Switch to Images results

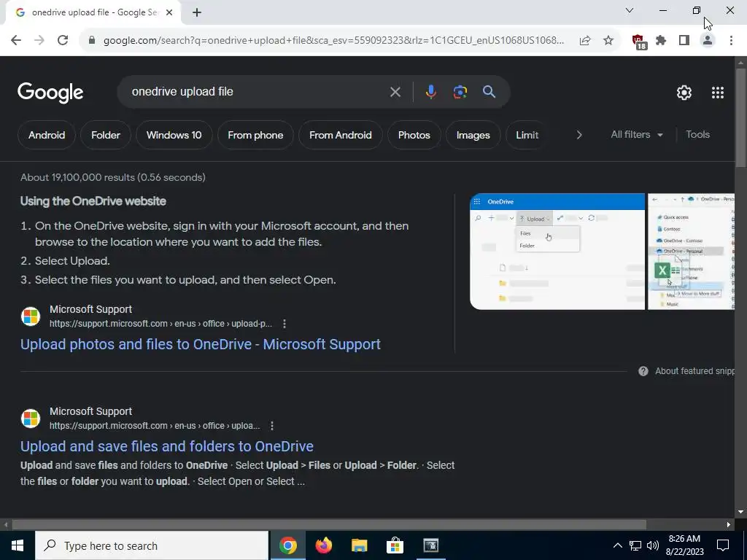click(473, 135)
